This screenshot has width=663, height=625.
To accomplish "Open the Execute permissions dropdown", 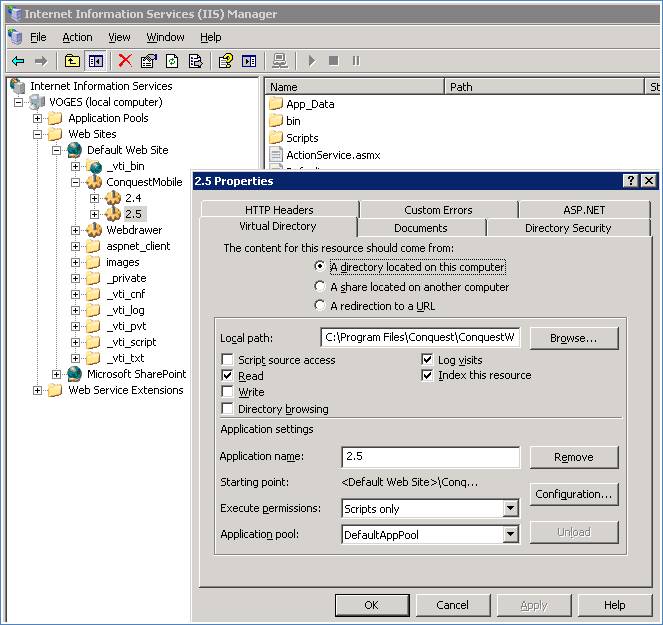I will point(510,508).
